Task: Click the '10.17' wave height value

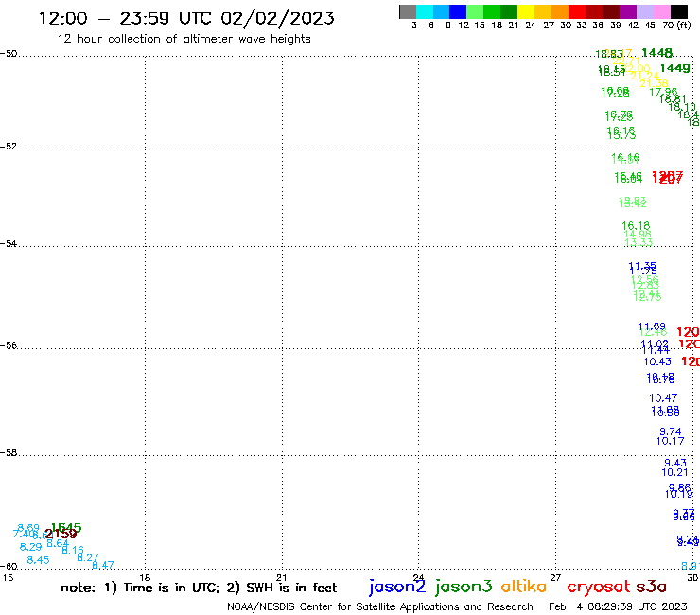Action: click(670, 441)
